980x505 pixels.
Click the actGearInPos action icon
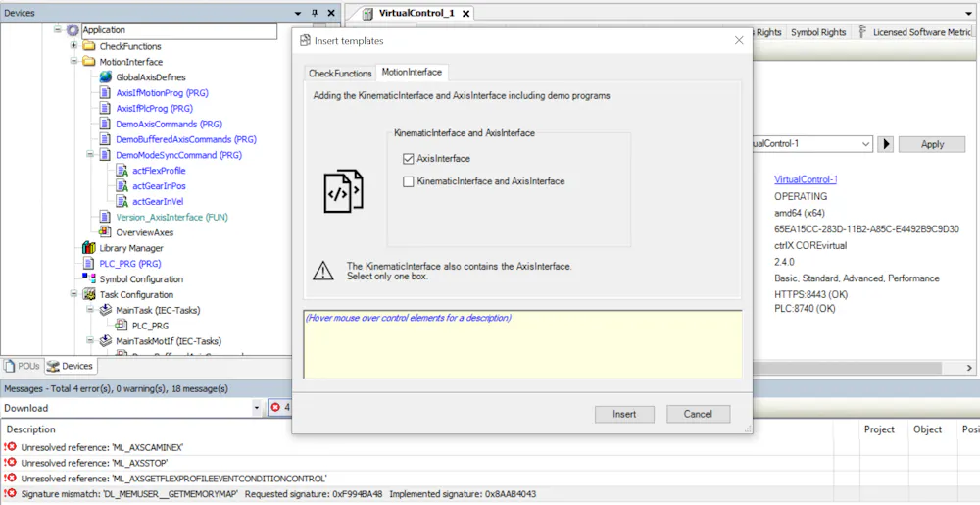pos(122,186)
